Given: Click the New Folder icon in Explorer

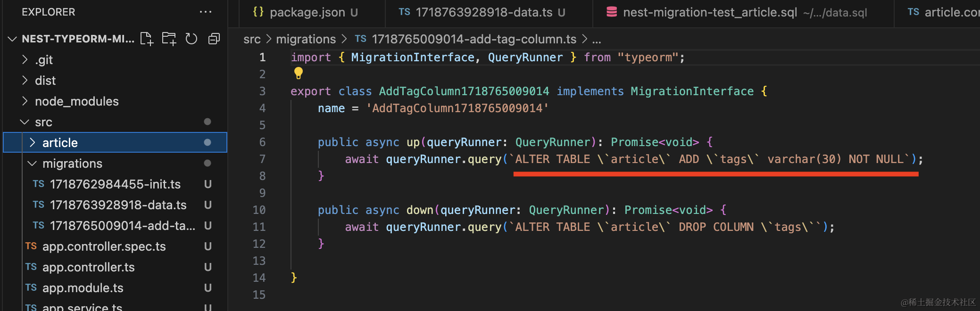Looking at the screenshot, I should [x=169, y=39].
